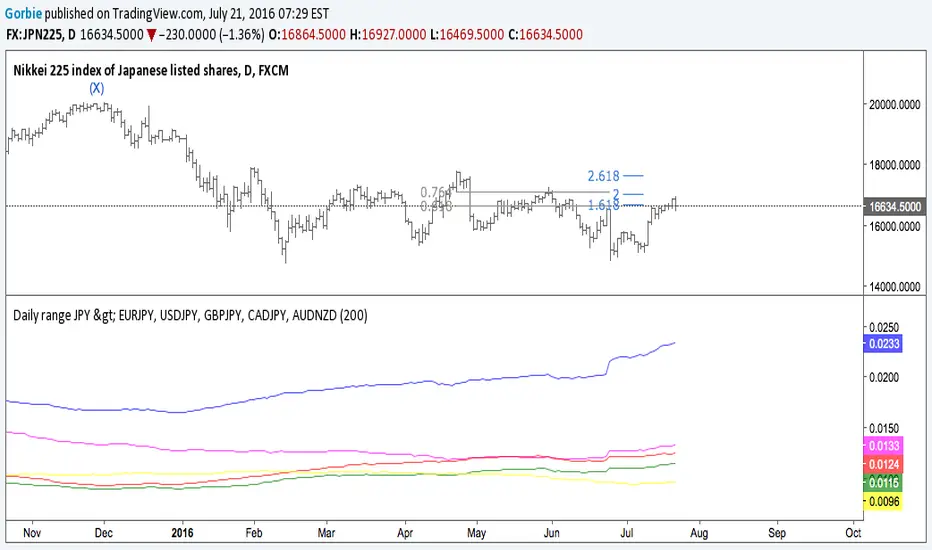This screenshot has width=932, height=550.
Task: Click the Oct label on time axis
Action: point(853,533)
